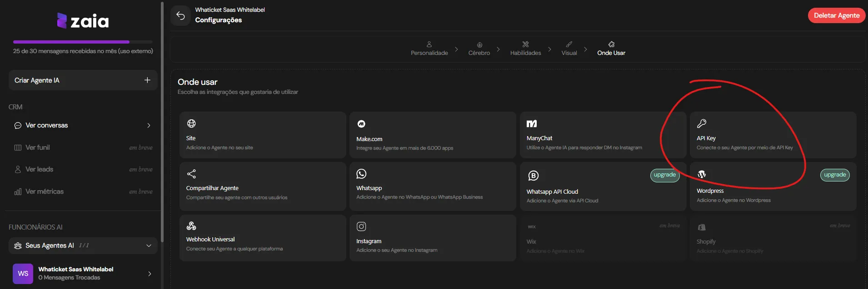Switch to the Cérebro step tab
The width and height of the screenshot is (868, 289).
point(479,49)
